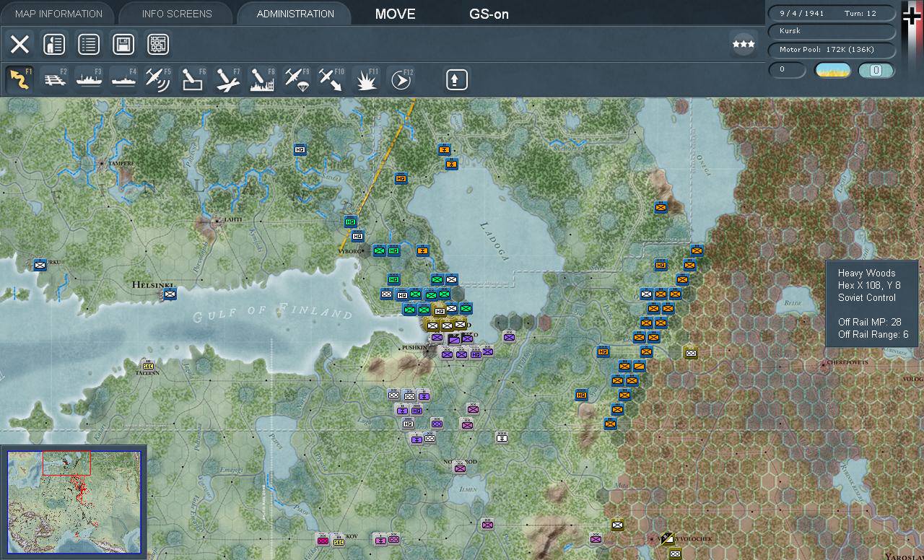Click the Motor Pool 172K field

(x=832, y=50)
